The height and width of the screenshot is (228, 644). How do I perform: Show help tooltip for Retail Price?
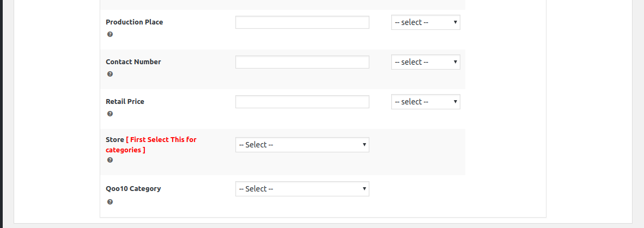110,114
